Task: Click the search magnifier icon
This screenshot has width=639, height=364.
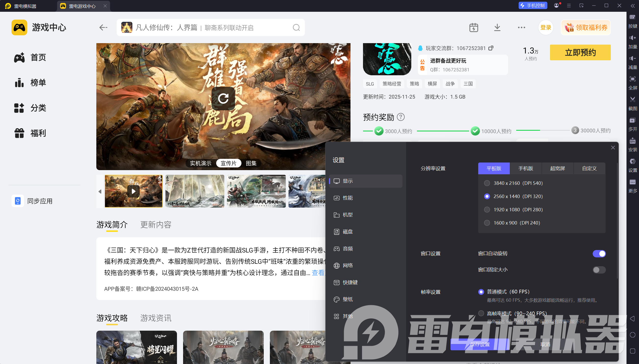Action: pyautogui.click(x=296, y=27)
